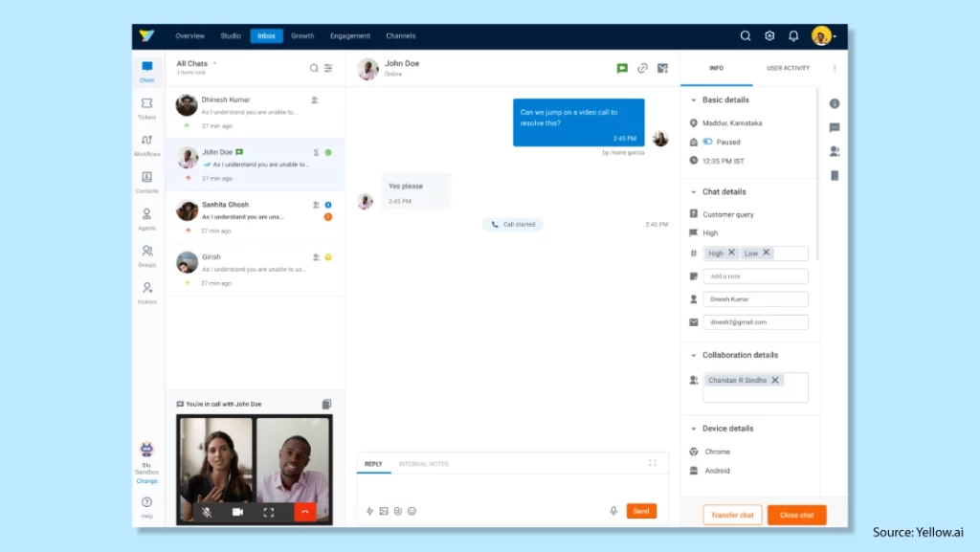Open quick replies lightning icon
Screen dimensions: 980x552
tap(369, 511)
